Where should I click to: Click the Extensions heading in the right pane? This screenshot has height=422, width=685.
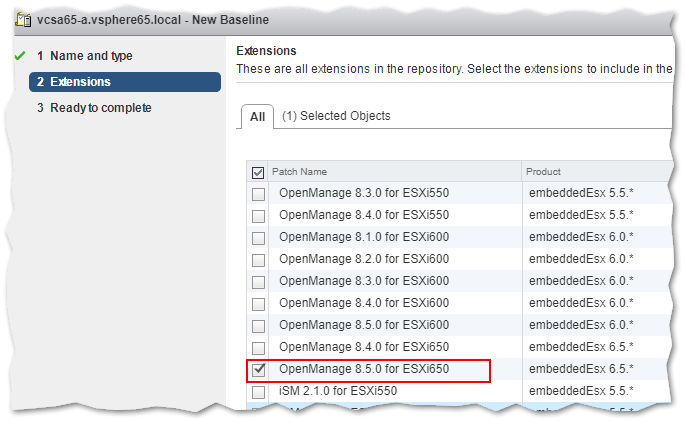pos(266,51)
